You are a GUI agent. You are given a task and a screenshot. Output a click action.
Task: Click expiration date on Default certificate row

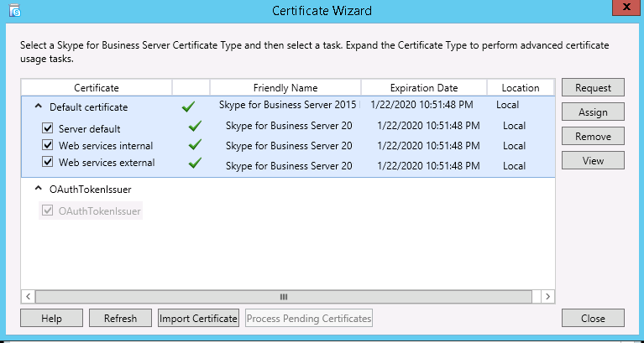[421, 105]
